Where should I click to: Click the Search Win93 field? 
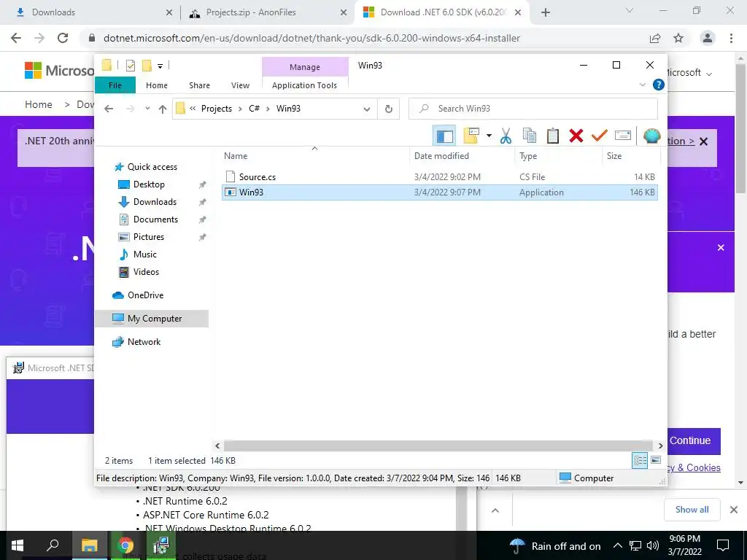533,109
